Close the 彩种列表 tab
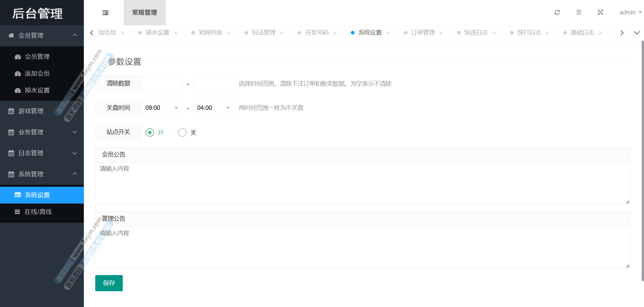Viewport: 644px width, 307px height. point(228,33)
